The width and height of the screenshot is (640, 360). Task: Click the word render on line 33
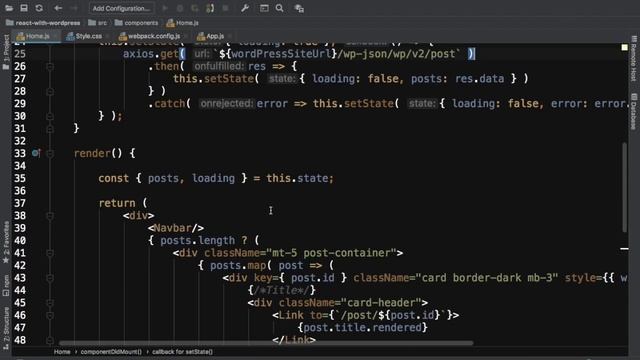click(92, 153)
